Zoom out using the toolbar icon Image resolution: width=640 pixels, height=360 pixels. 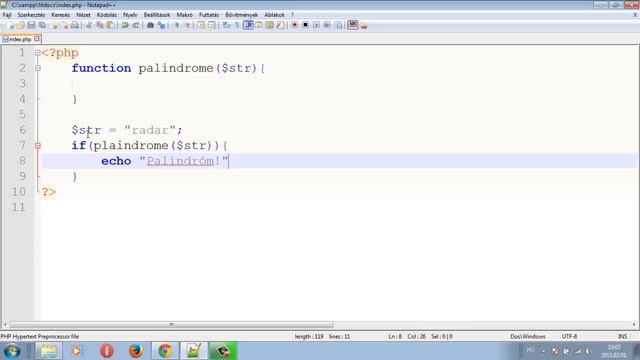(188, 25)
